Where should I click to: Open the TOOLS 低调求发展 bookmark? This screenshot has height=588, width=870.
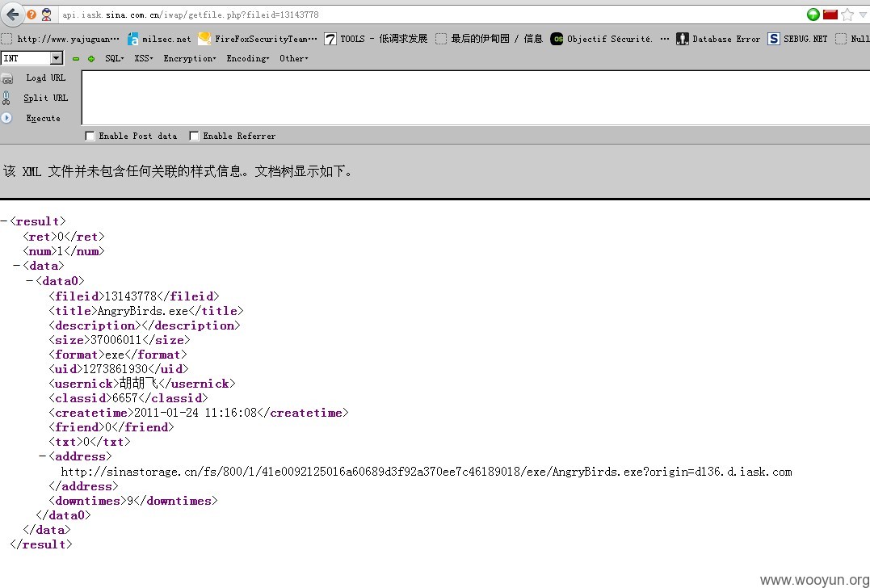click(x=376, y=39)
